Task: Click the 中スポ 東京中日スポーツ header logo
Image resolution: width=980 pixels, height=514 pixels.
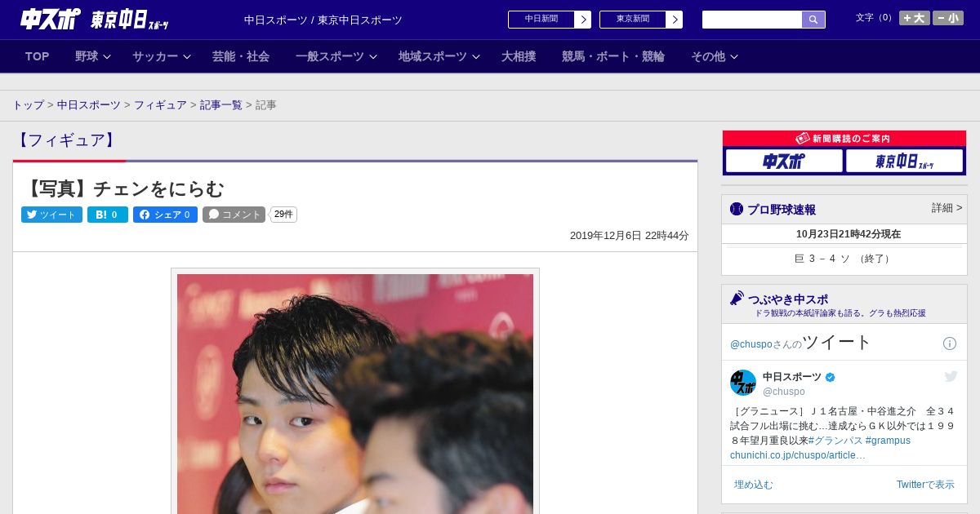Action: 94,19
